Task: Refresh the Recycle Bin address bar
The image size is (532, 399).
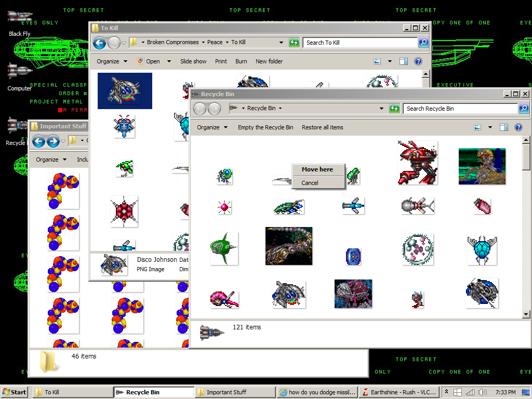Action: pyautogui.click(x=394, y=109)
